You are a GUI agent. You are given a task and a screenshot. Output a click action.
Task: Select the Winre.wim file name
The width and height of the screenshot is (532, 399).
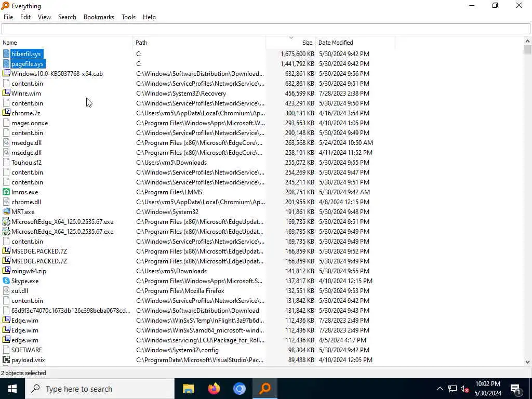26,93
